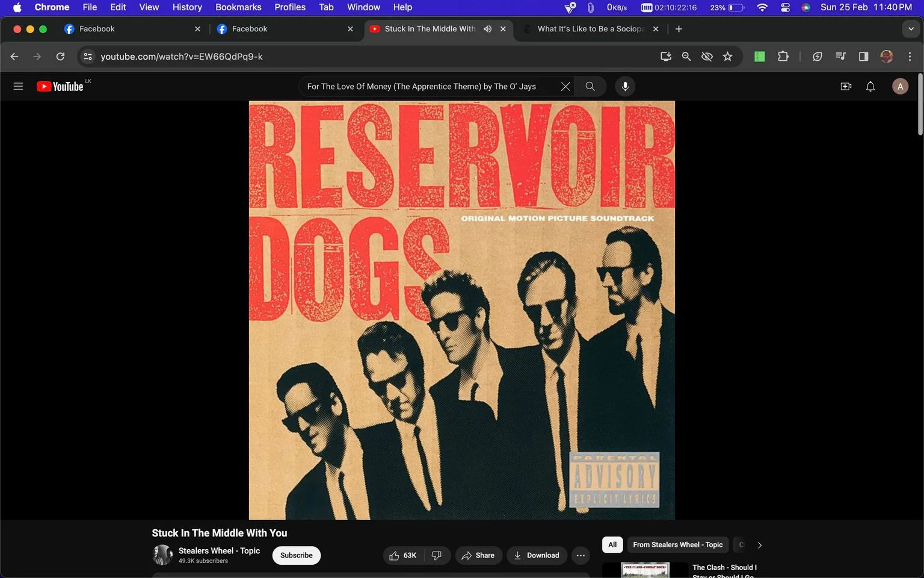
Task: Select the 'From Stealers Wheel - Topic' chip
Action: click(678, 545)
